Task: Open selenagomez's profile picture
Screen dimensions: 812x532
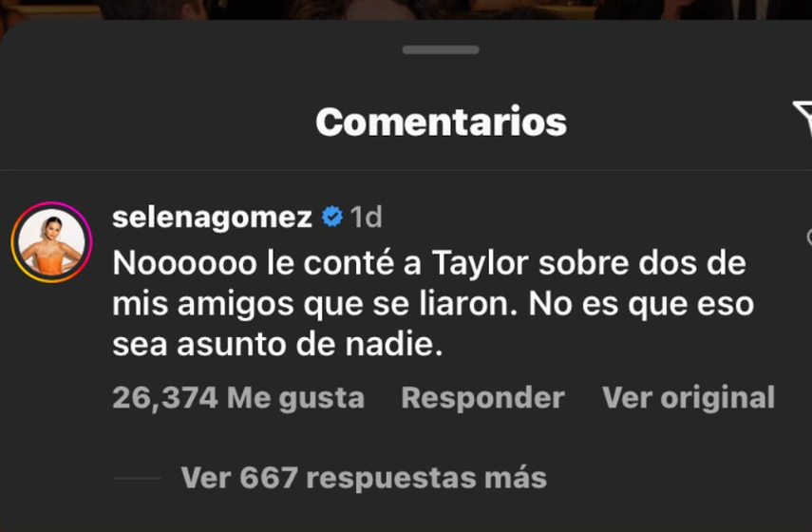Action: pos(52,242)
